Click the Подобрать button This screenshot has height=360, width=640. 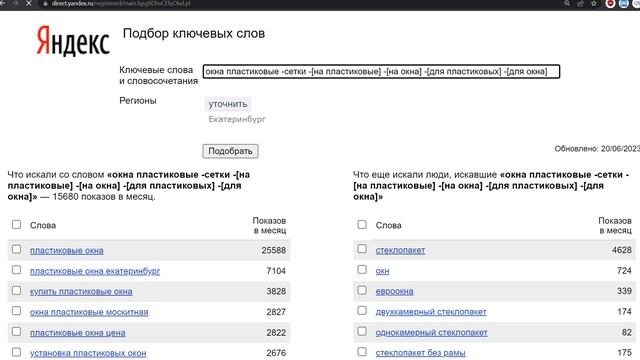[230, 151]
